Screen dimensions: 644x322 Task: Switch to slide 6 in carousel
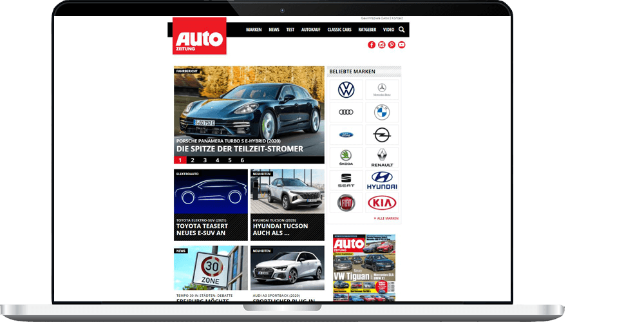[x=242, y=160]
